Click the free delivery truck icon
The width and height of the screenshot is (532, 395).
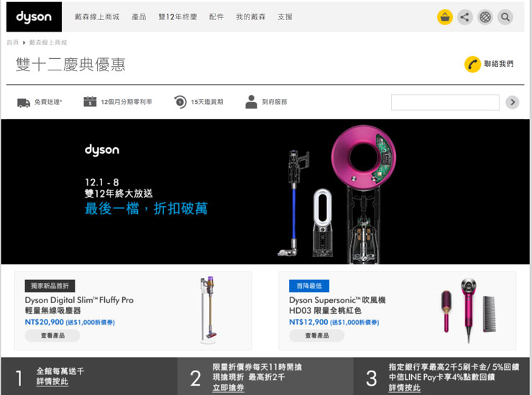pyautogui.click(x=24, y=103)
